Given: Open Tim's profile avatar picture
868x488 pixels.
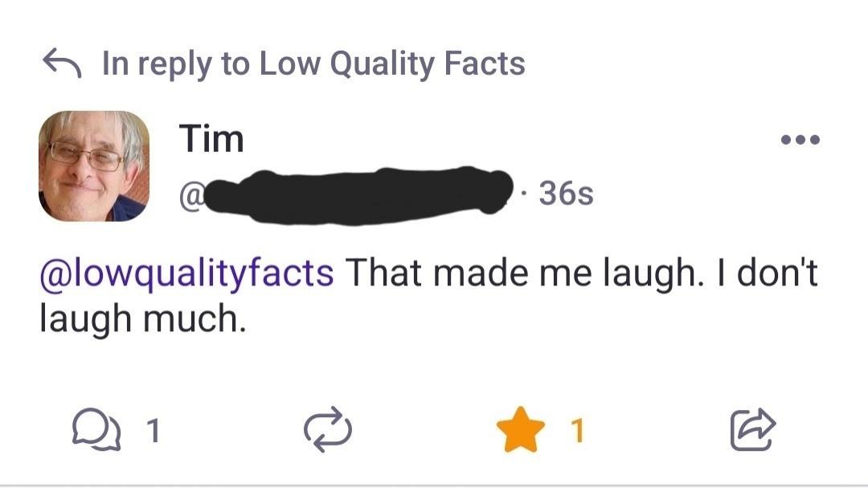Looking at the screenshot, I should (94, 166).
